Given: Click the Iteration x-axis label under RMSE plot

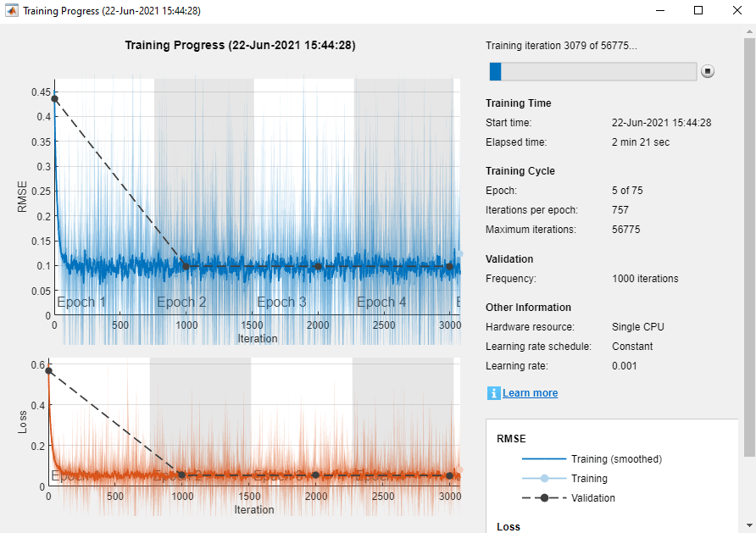Looking at the screenshot, I should (x=258, y=339).
